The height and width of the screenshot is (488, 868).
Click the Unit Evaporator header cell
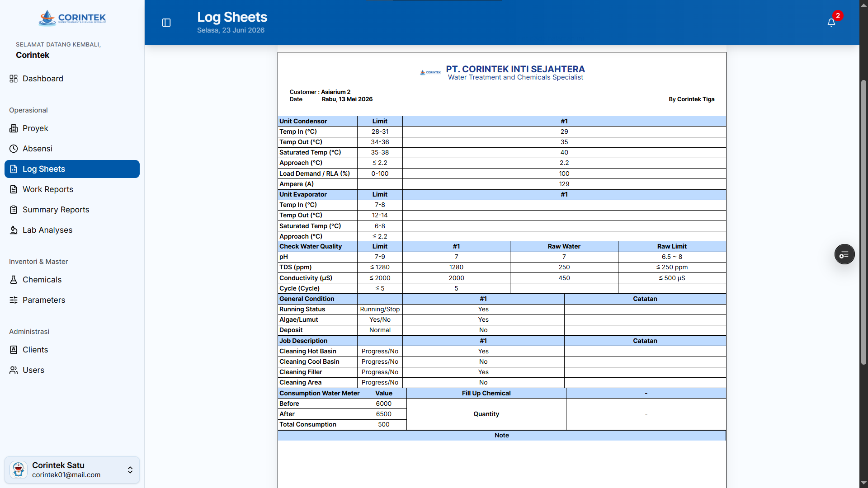coord(317,194)
